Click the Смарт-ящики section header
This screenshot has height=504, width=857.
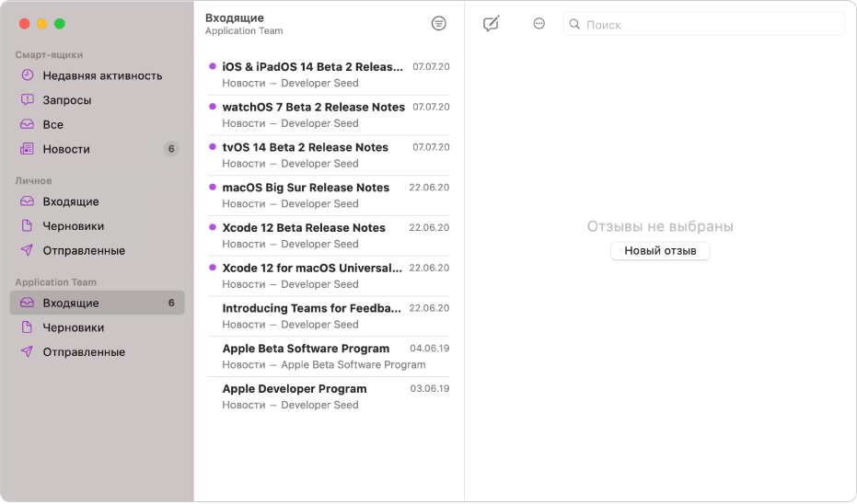point(49,54)
